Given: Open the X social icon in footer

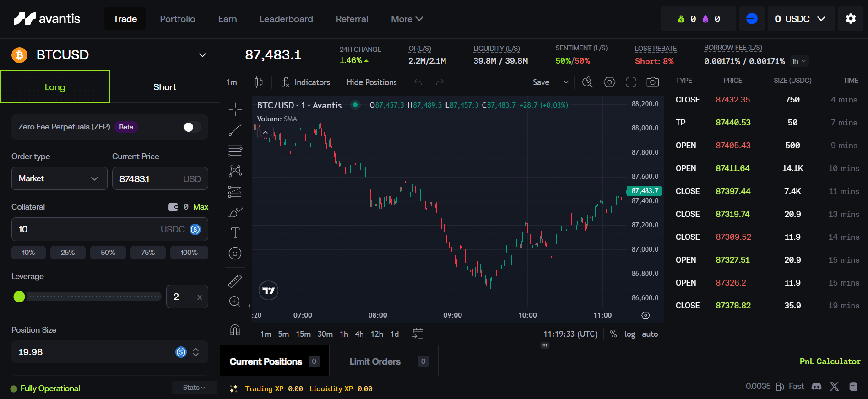Looking at the screenshot, I should [x=835, y=387].
